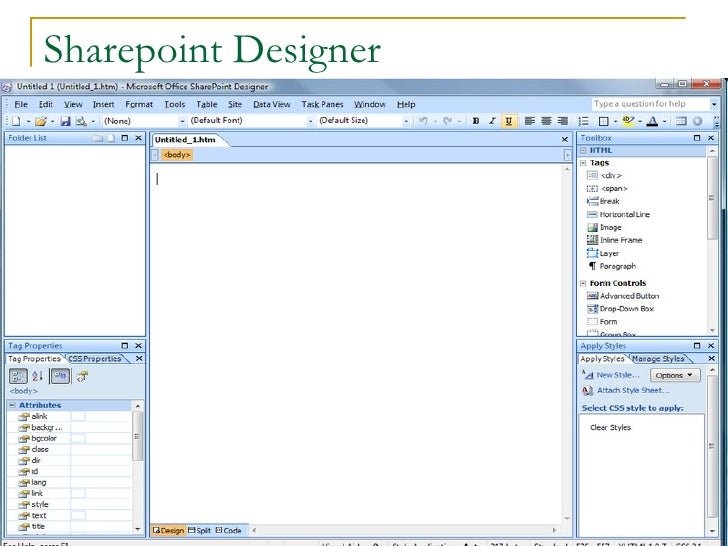Select Clear Styles
This screenshot has height=546, width=728.
tap(610, 428)
